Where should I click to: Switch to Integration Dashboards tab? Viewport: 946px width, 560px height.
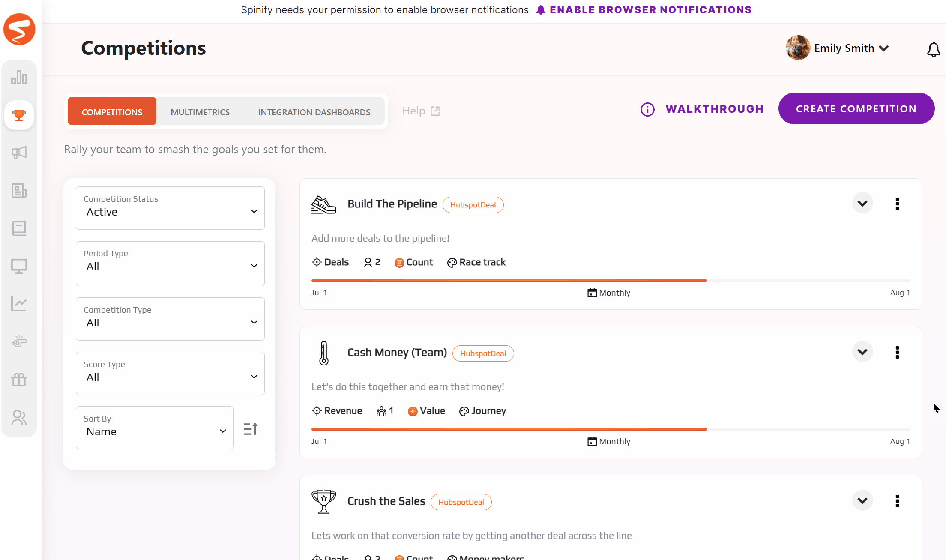coord(314,111)
